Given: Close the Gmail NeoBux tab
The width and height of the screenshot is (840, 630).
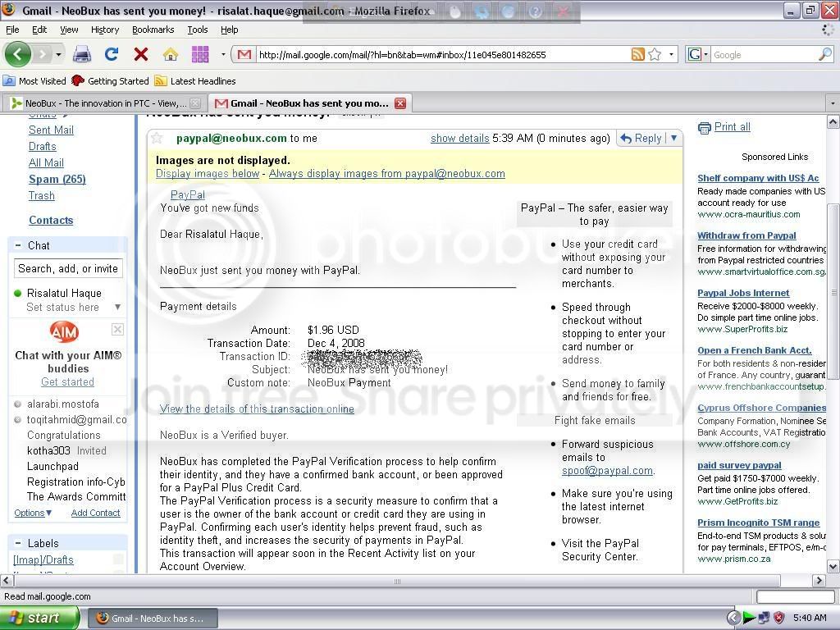Looking at the screenshot, I should [400, 103].
